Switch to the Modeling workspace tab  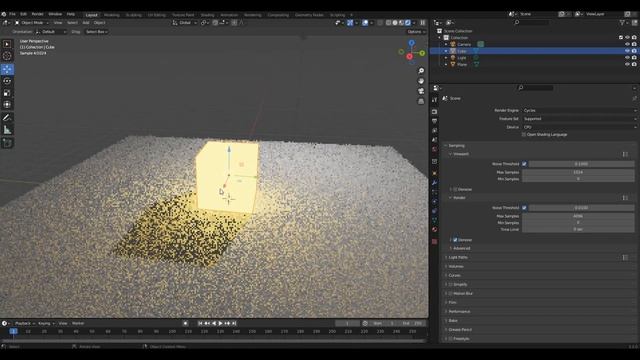[x=111, y=15]
